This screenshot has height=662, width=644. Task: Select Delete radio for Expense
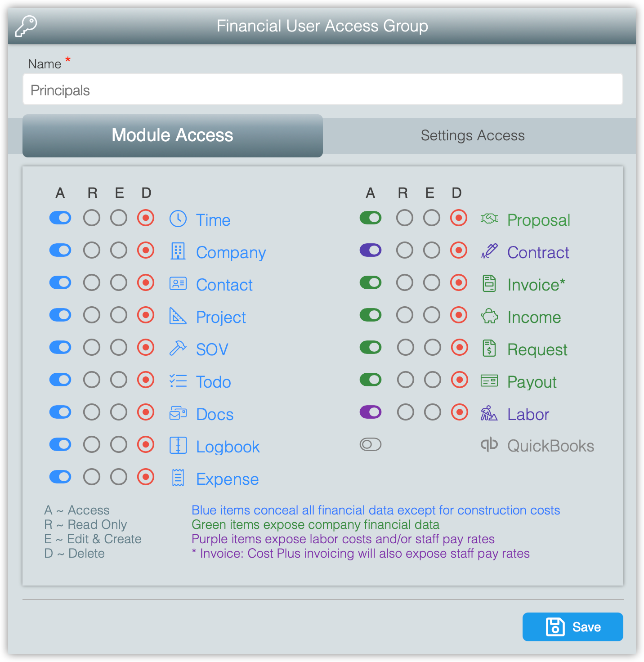coord(146,477)
